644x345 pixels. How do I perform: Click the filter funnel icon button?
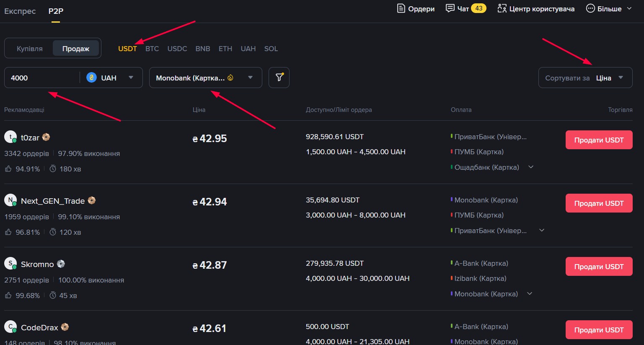click(x=279, y=78)
